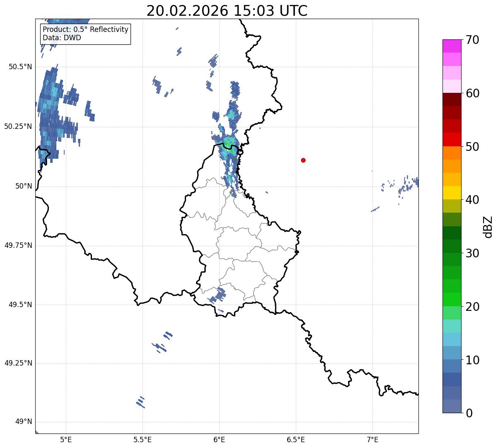Click the colorbar tick label '40'
Image resolution: width=498 pixels, height=448 pixels.
pyautogui.click(x=473, y=200)
